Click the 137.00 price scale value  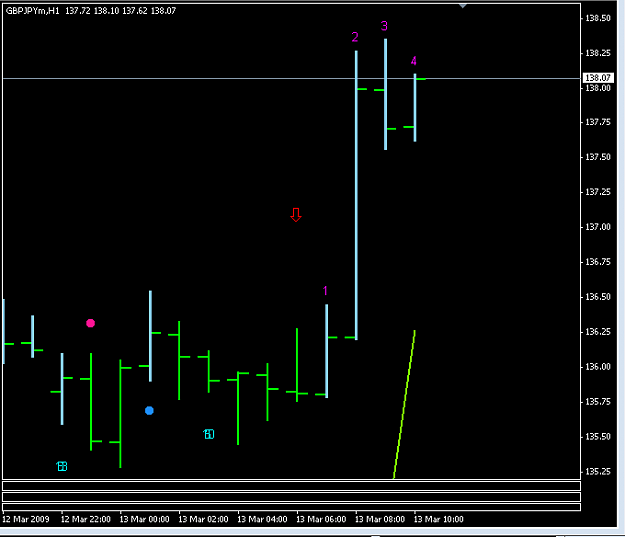click(x=597, y=227)
